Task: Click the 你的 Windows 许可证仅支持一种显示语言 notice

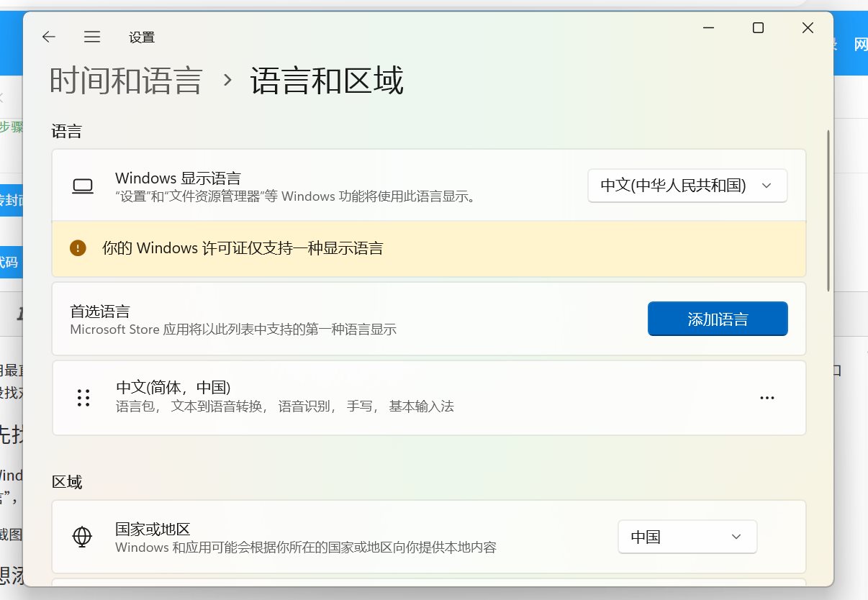Action: [x=429, y=249]
